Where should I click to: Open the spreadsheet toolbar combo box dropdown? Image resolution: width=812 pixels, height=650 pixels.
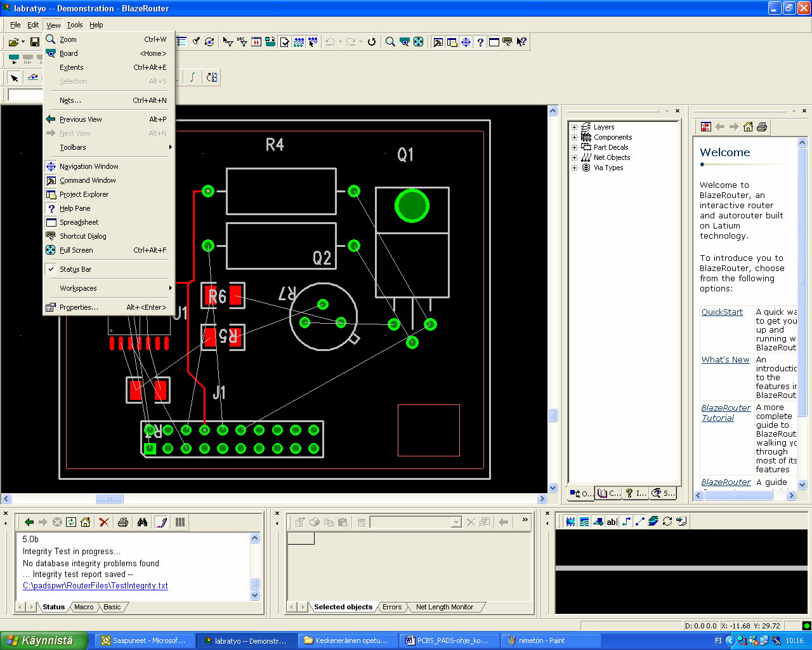pos(456,522)
